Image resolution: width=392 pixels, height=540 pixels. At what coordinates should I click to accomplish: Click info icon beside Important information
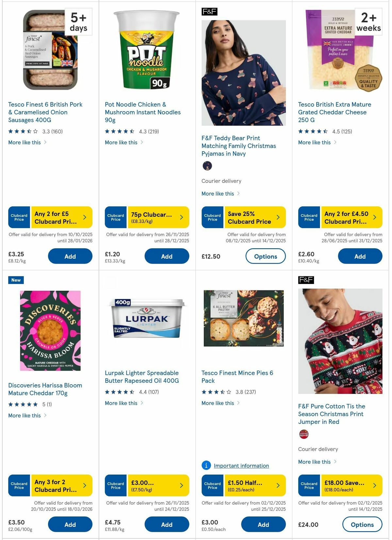pyautogui.click(x=206, y=465)
